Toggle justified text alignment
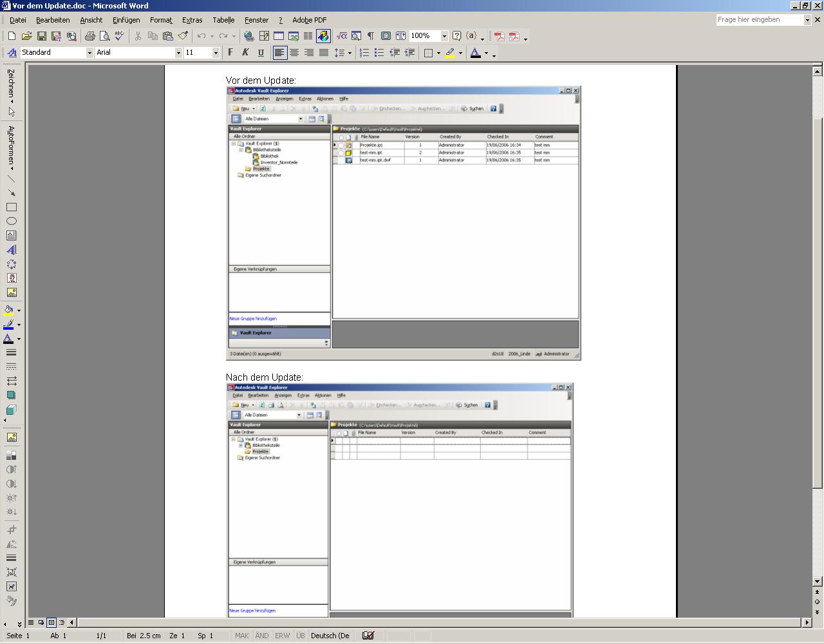The image size is (824, 644). click(324, 53)
